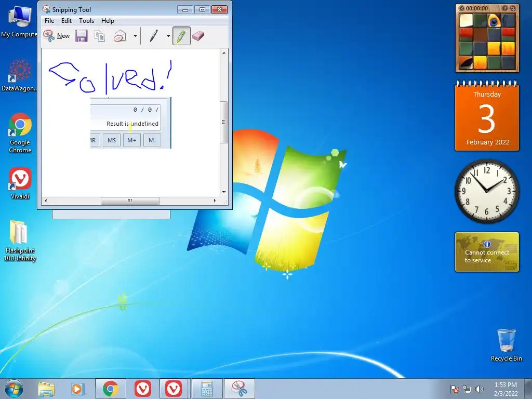Open Vivaldi desktop shortcut
This screenshot has height=399, width=532.
[20, 183]
